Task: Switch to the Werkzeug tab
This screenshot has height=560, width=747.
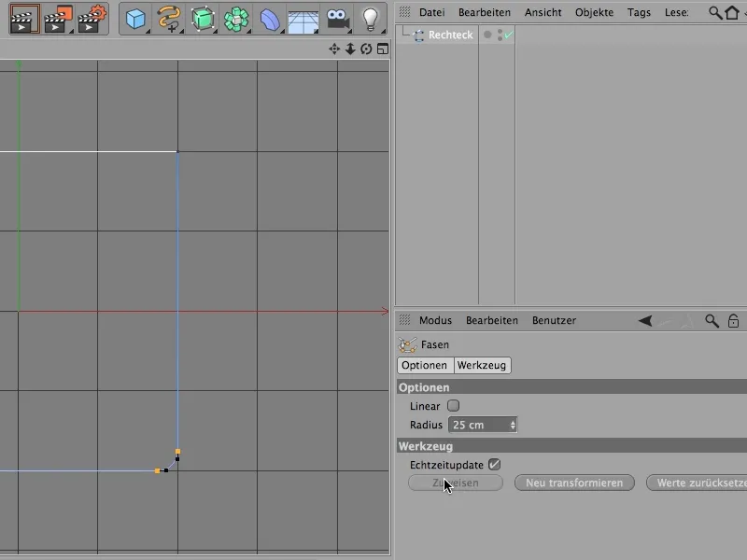Action: tap(482, 365)
